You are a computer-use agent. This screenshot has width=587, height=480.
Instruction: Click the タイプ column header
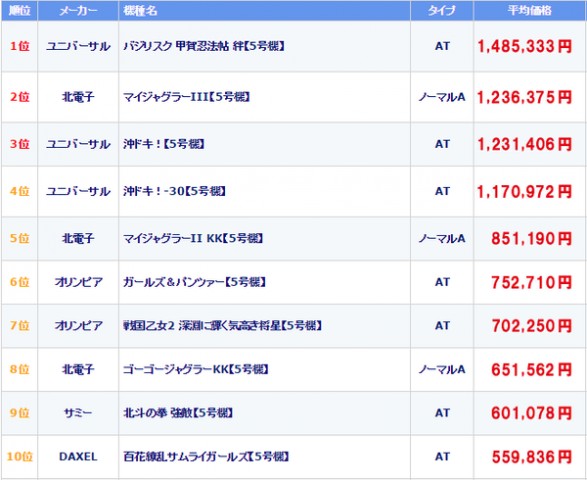point(442,10)
